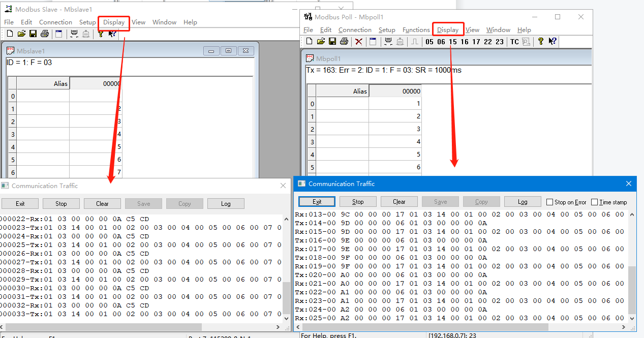Click Save icon in Modbus Slave toolbar
This screenshot has height=338, width=644.
point(33,34)
